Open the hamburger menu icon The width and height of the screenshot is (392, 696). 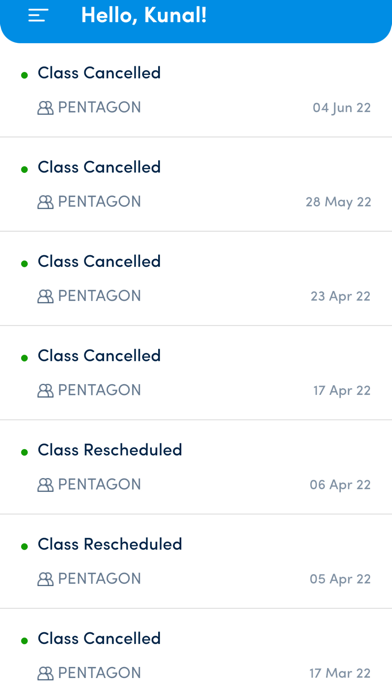pos(38,16)
